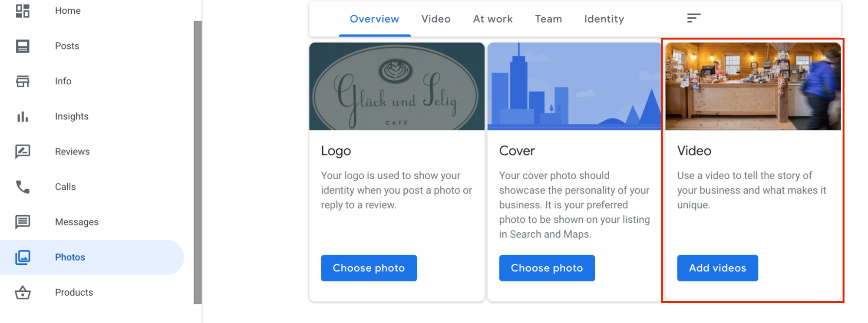Open Home in the sidebar
The width and height of the screenshot is (868, 323).
pos(68,11)
